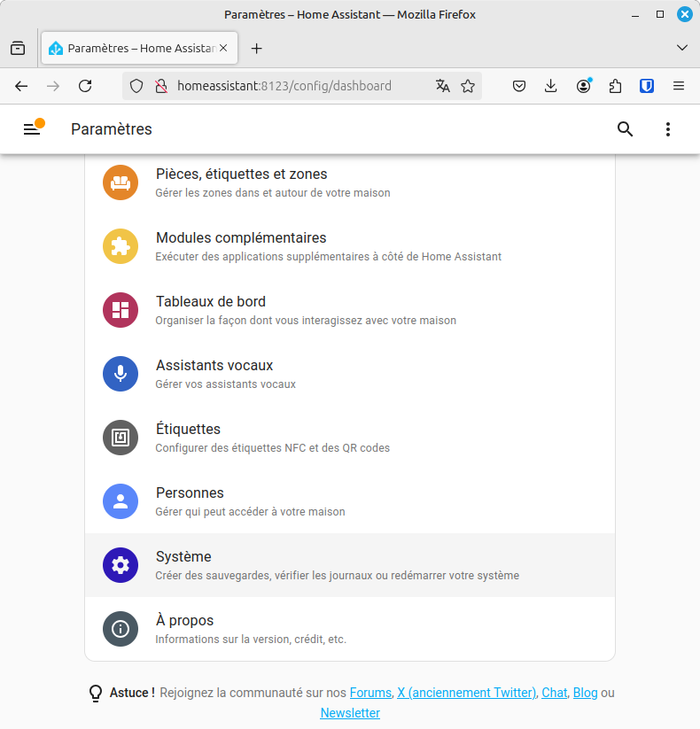The height and width of the screenshot is (729, 700).
Task: Open the Home Assistant sidebar hamburger menu
Action: click(32, 129)
